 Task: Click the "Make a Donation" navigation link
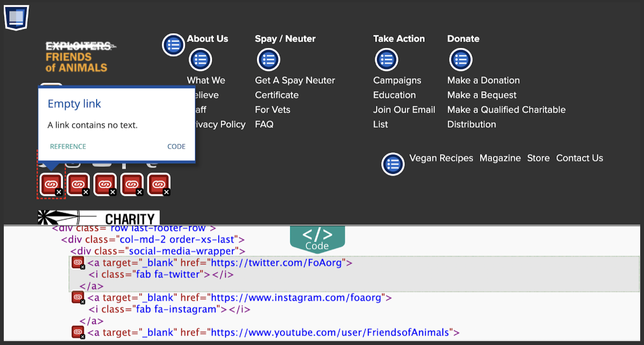483,80
